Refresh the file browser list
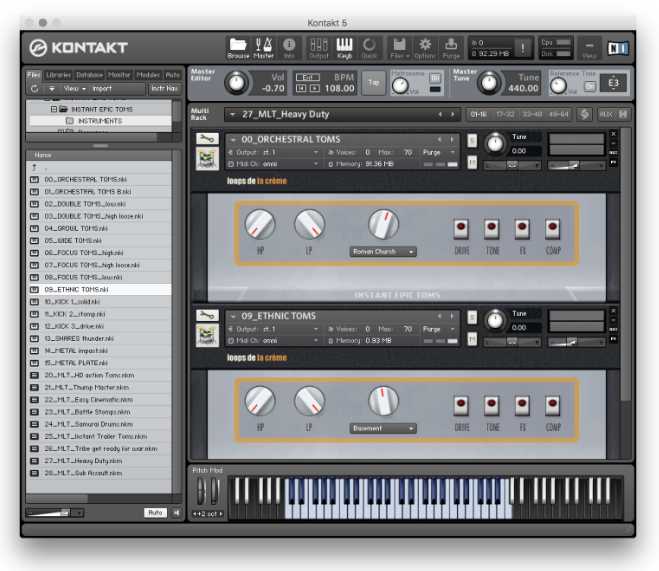 click(34, 89)
